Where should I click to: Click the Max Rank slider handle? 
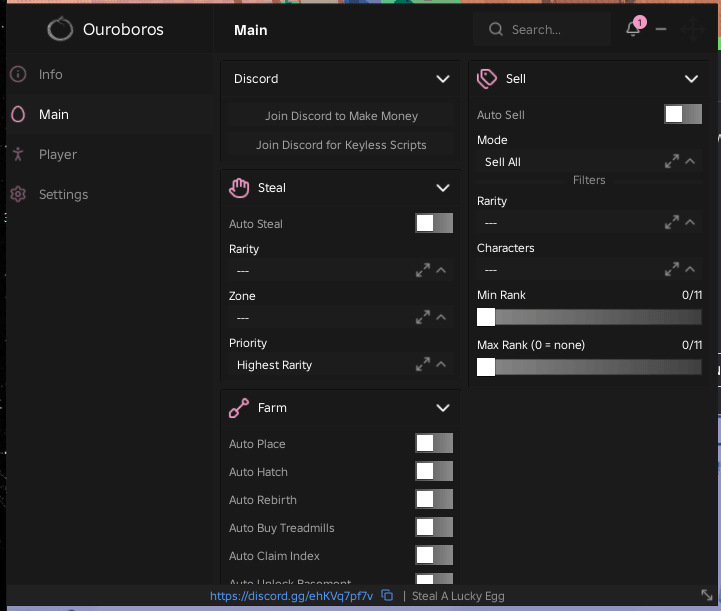tap(486, 367)
